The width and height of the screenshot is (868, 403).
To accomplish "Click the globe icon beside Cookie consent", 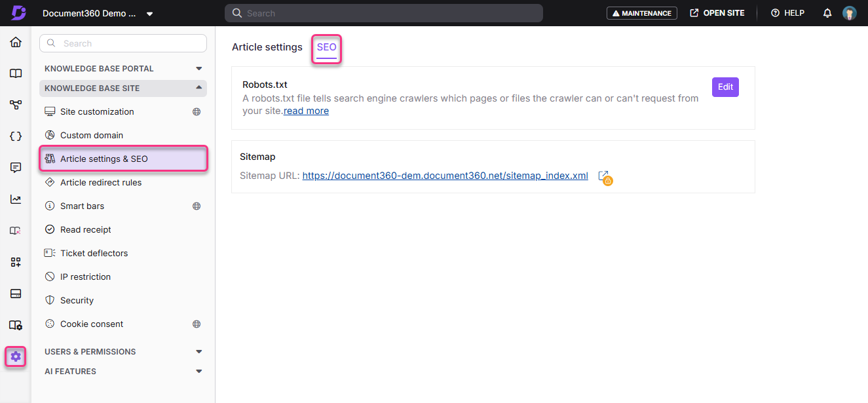I will tap(196, 323).
